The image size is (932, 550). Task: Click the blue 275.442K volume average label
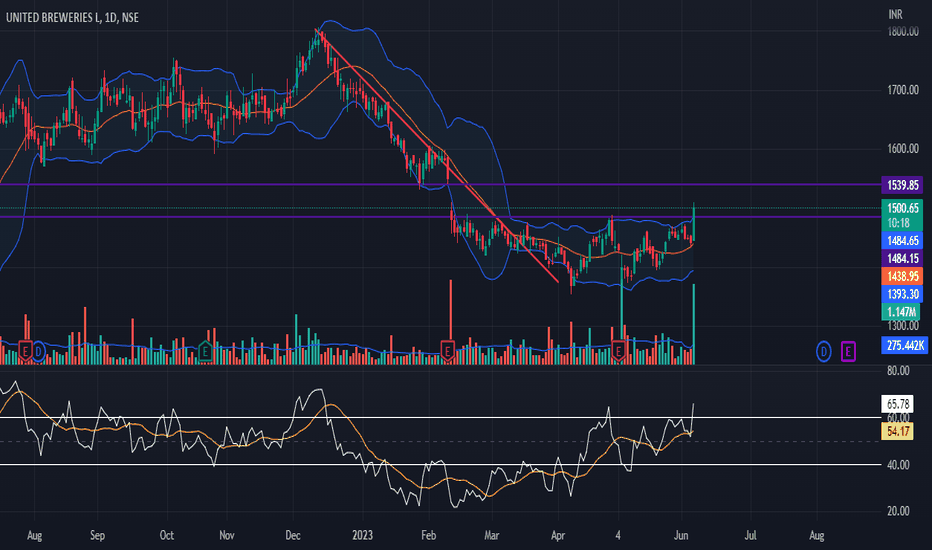[x=905, y=345]
